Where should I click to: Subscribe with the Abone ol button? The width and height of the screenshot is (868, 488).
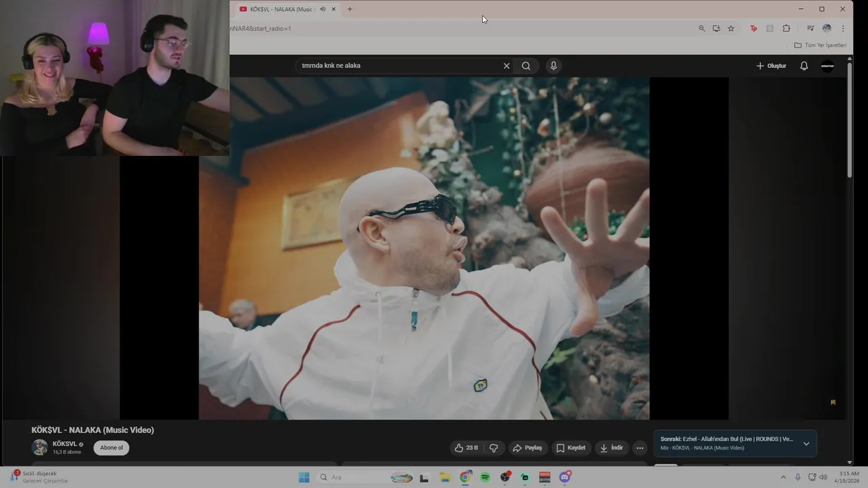(x=111, y=448)
